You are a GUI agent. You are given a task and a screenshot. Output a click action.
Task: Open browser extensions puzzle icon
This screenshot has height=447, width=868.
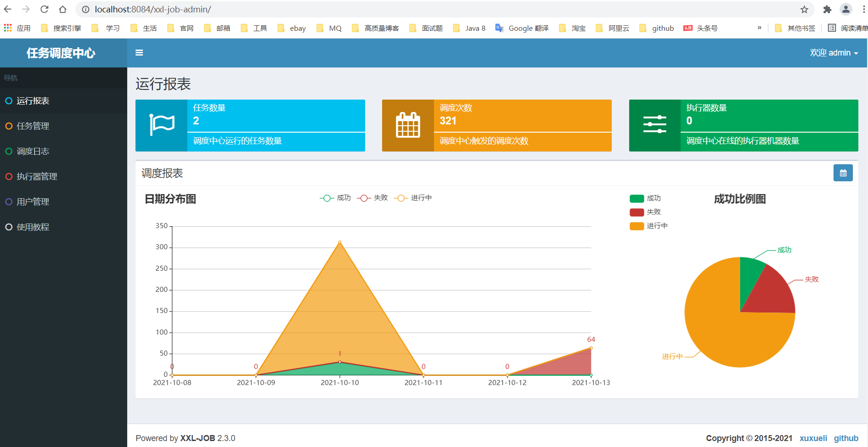pyautogui.click(x=827, y=9)
